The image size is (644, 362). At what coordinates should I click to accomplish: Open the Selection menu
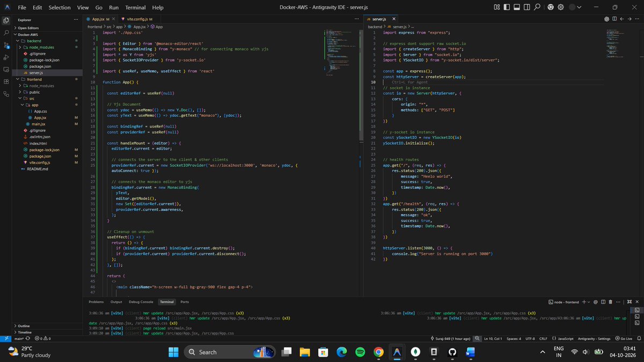point(60,8)
